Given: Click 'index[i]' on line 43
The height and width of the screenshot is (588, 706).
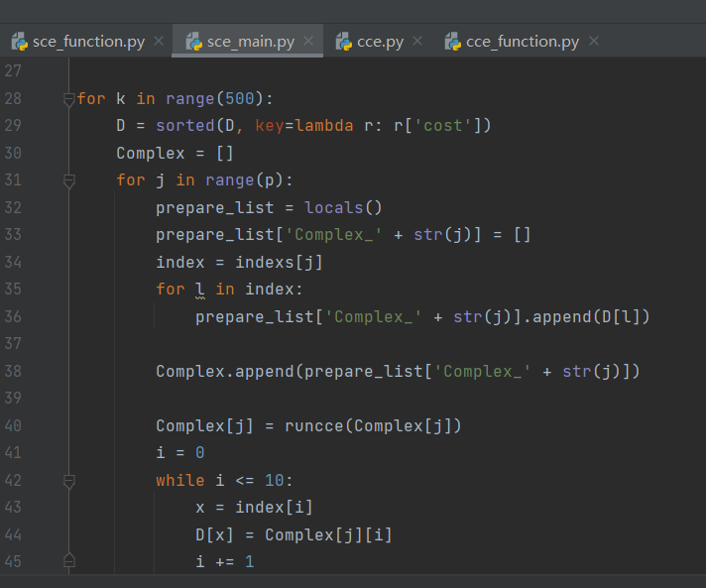Looking at the screenshot, I should [274, 508].
